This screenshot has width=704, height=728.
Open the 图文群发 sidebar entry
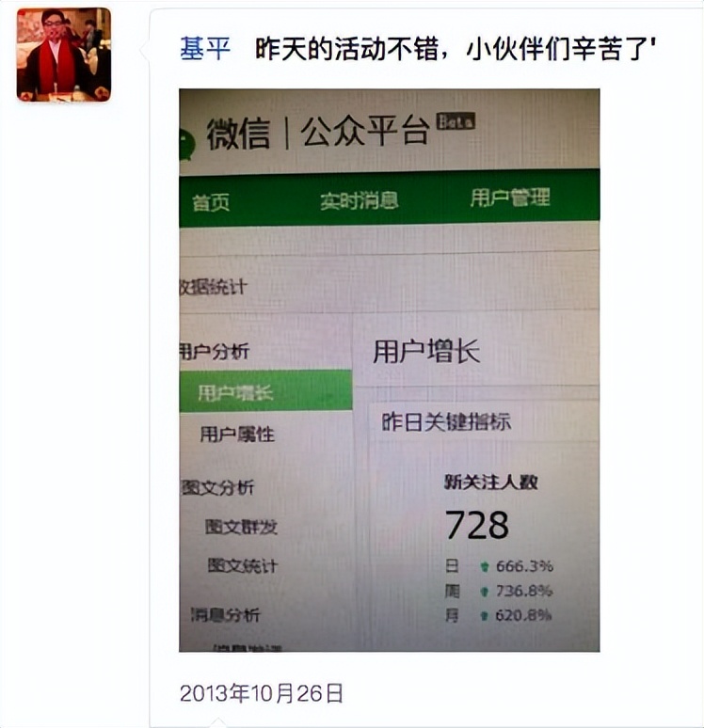[x=241, y=527]
